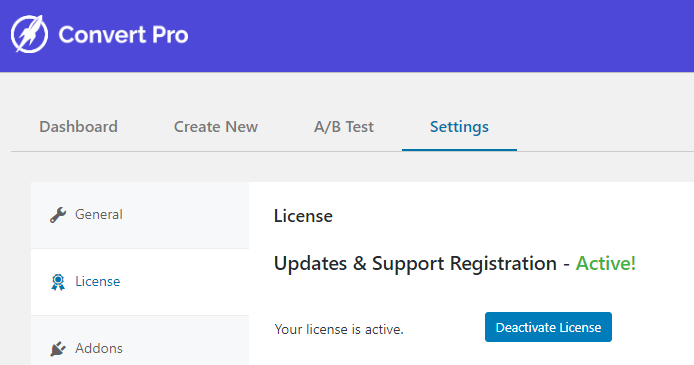Select the Settings tab
Viewport: 694px width, 365px height.
click(x=459, y=127)
